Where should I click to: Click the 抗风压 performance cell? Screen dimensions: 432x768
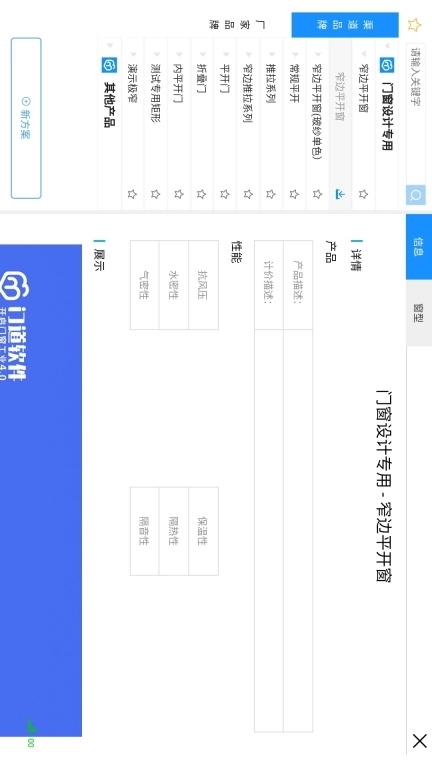pyautogui.click(x=203, y=285)
